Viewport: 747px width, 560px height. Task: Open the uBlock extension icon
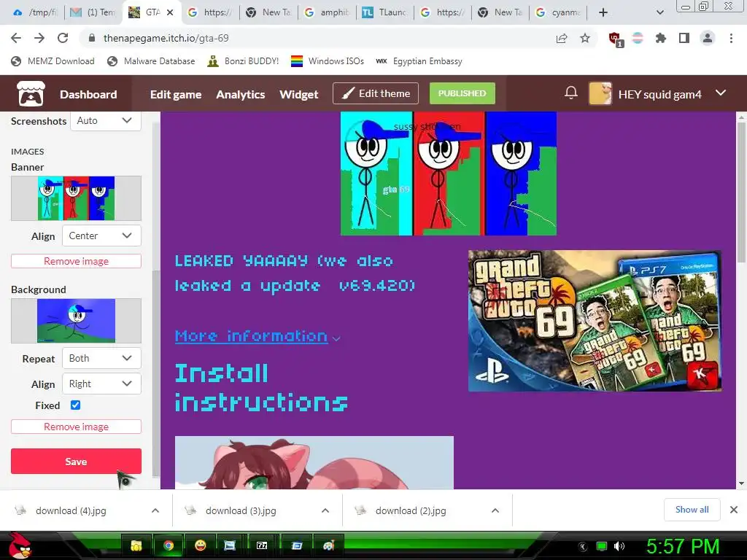click(616, 39)
